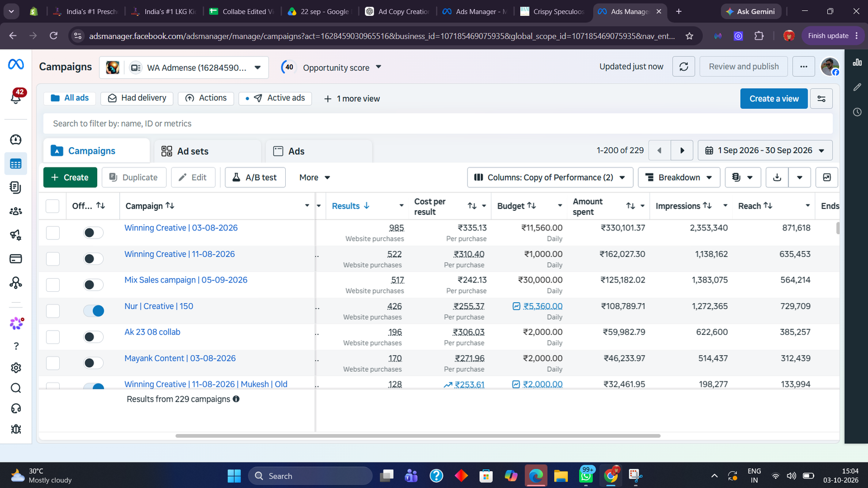Go to previous page of campaigns
The width and height of the screenshot is (868, 488).
659,151
